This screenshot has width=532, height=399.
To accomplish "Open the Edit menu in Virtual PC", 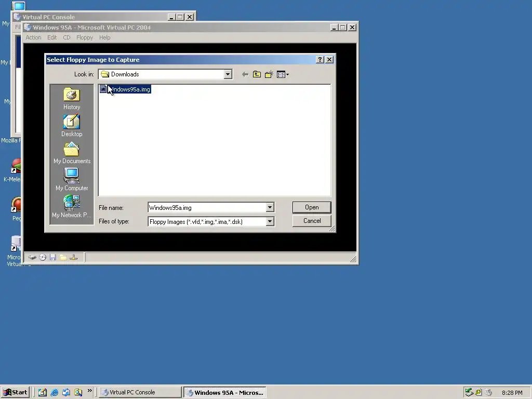I will pyautogui.click(x=52, y=37).
